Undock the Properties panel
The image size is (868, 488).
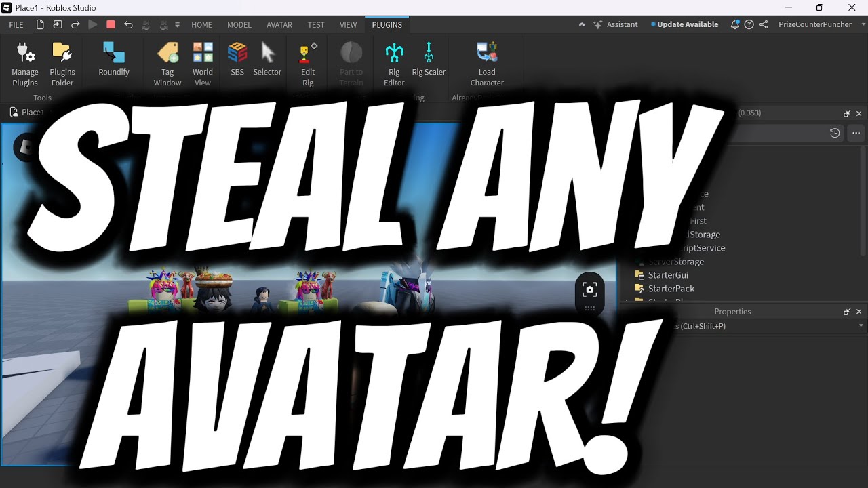click(x=847, y=312)
